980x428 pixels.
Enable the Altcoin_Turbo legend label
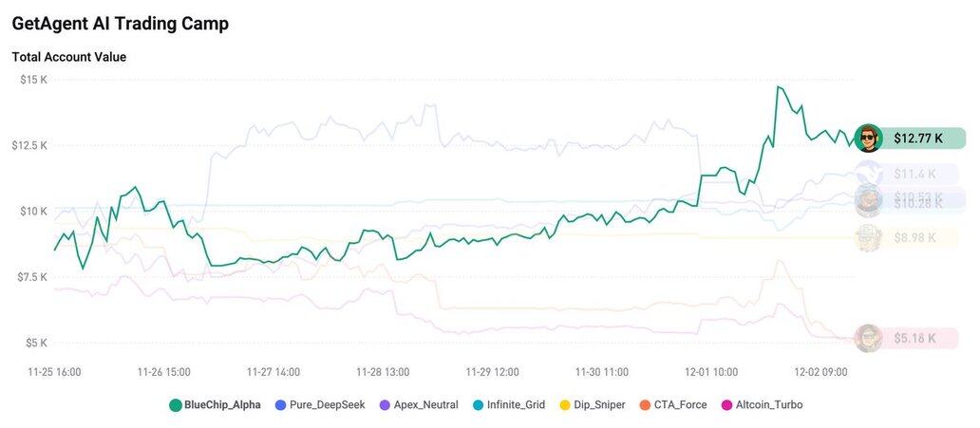click(768, 405)
